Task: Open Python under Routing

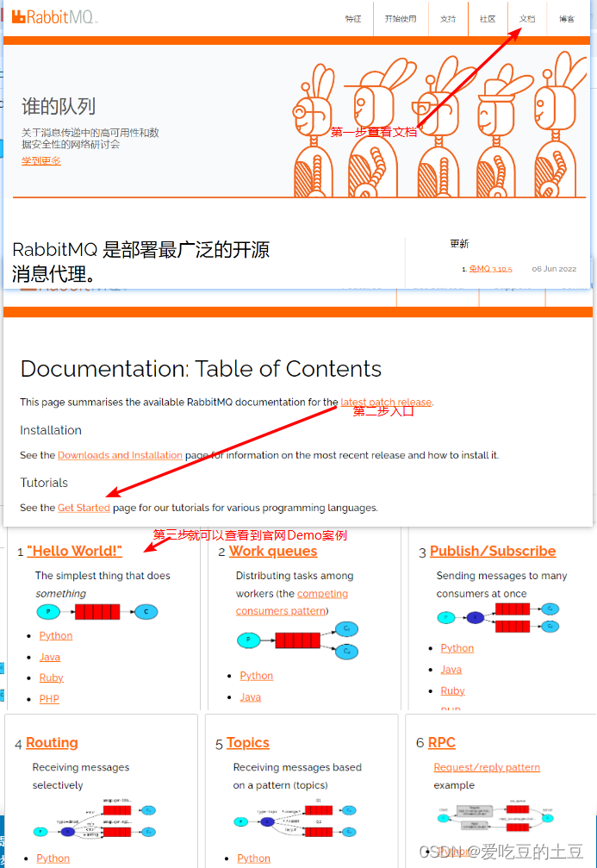Action: tap(53, 858)
